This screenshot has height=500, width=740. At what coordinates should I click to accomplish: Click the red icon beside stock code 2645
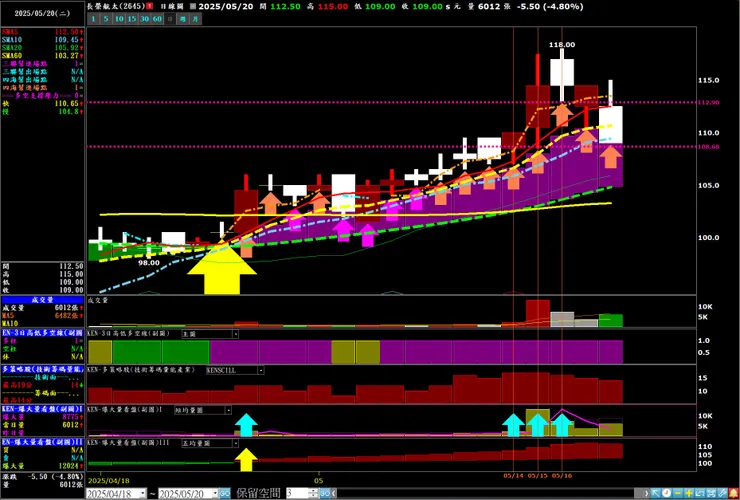[x=150, y=7]
